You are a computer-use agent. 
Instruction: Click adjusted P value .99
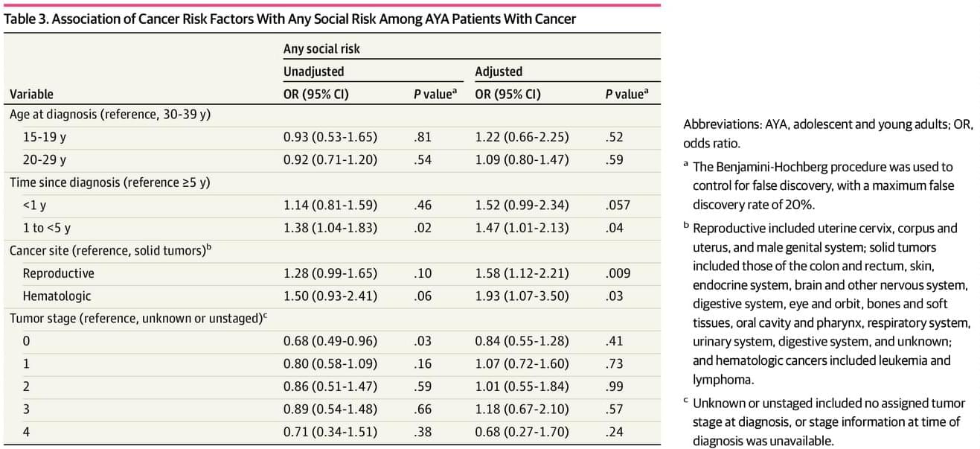[615, 386]
